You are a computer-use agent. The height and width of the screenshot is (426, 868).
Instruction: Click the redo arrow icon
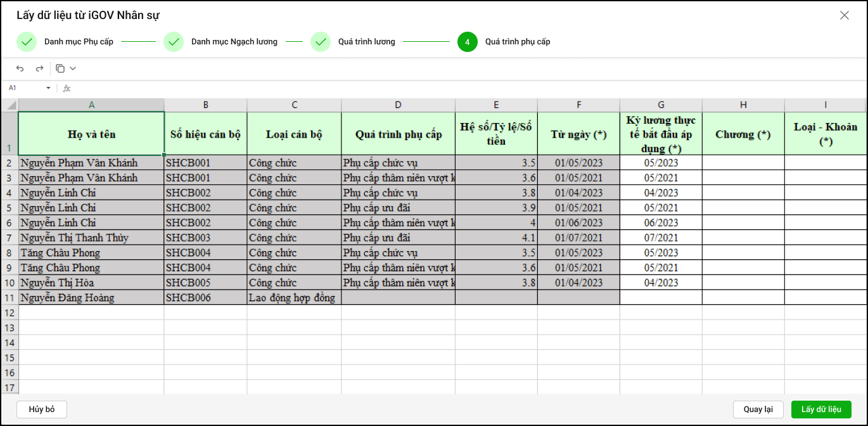[39, 68]
